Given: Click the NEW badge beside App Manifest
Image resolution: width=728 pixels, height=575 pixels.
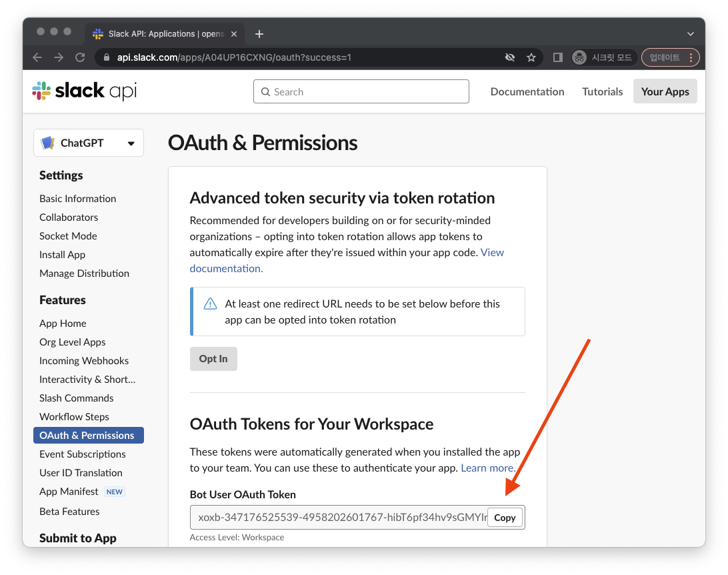Looking at the screenshot, I should coord(114,492).
